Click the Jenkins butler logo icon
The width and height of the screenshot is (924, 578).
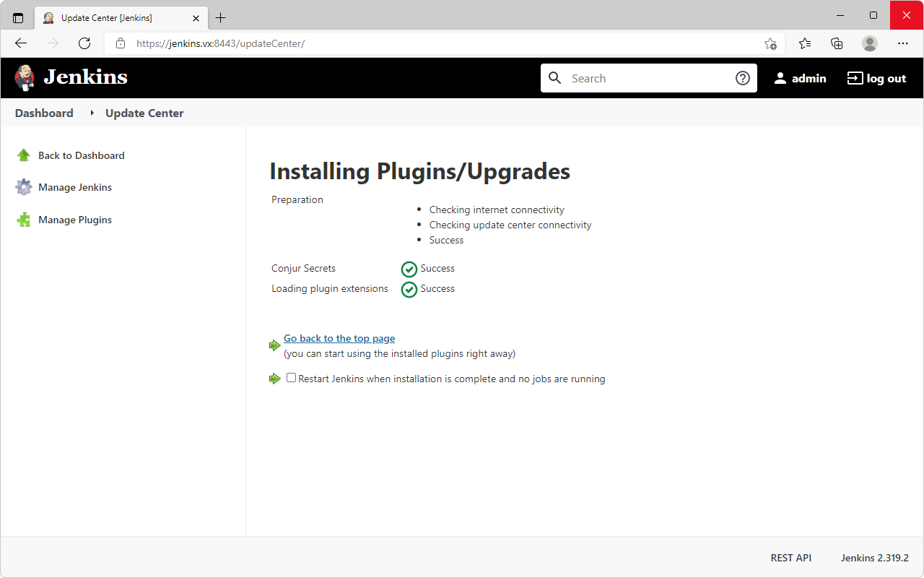click(x=25, y=77)
